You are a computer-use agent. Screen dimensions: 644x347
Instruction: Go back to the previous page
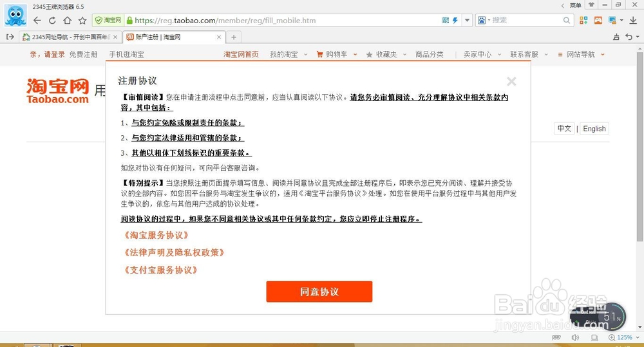click(x=37, y=21)
